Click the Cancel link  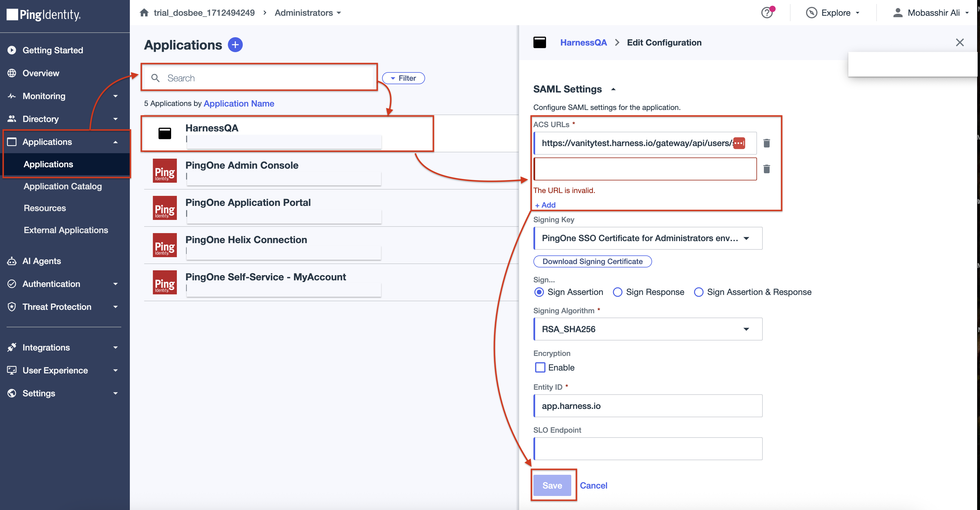tap(593, 485)
